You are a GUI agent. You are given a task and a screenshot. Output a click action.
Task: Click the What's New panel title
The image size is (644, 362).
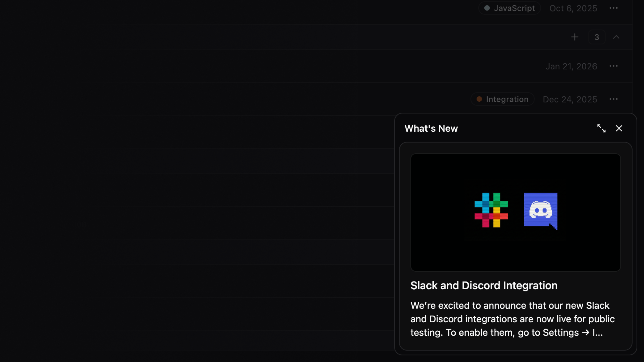click(x=431, y=128)
